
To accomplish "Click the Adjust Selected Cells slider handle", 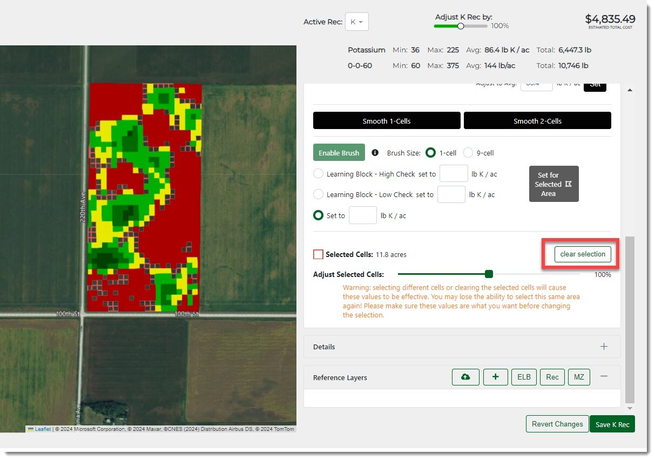I will pyautogui.click(x=489, y=273).
